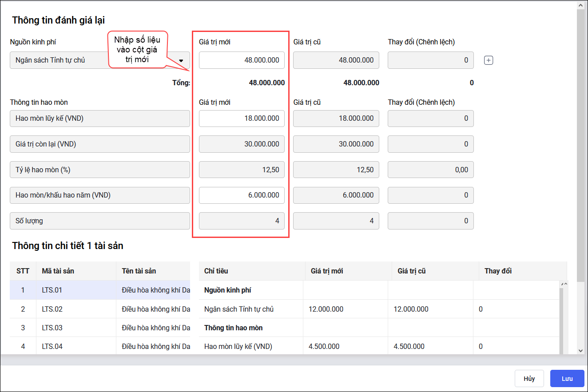Click the main vertical scrollbar thumb
This screenshot has height=392, width=588.
pyautogui.click(x=580, y=142)
